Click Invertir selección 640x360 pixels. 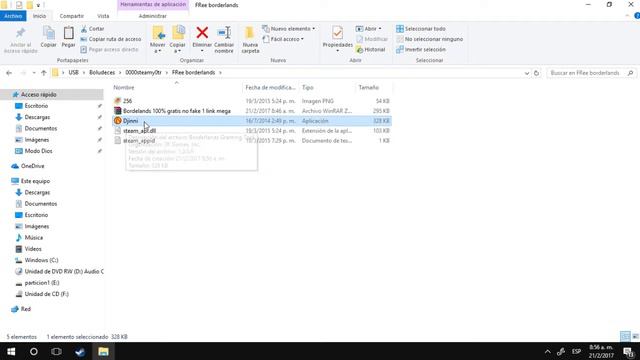point(421,49)
